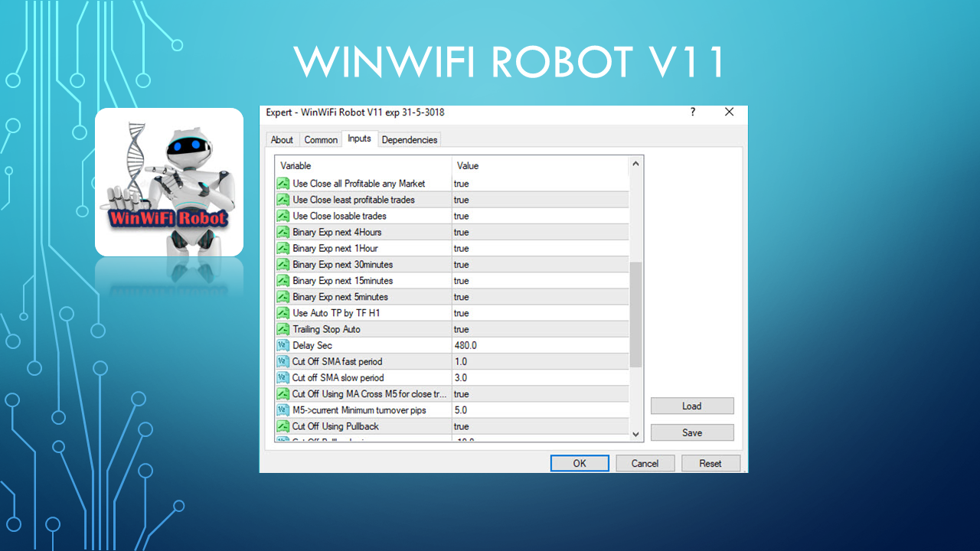980x551 pixels.
Task: Switch to the Common tab
Action: [x=321, y=139]
